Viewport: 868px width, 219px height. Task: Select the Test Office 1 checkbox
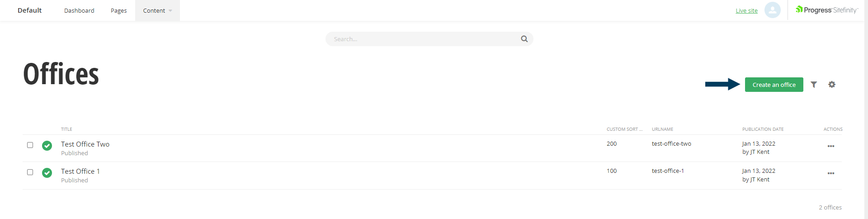pyautogui.click(x=30, y=172)
